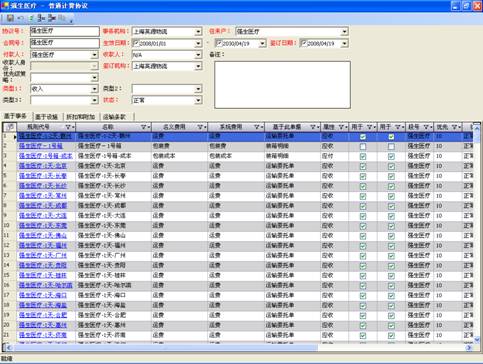Click inside the 备注 remarks text area
Screen dimensions: 483x364
(282, 85)
